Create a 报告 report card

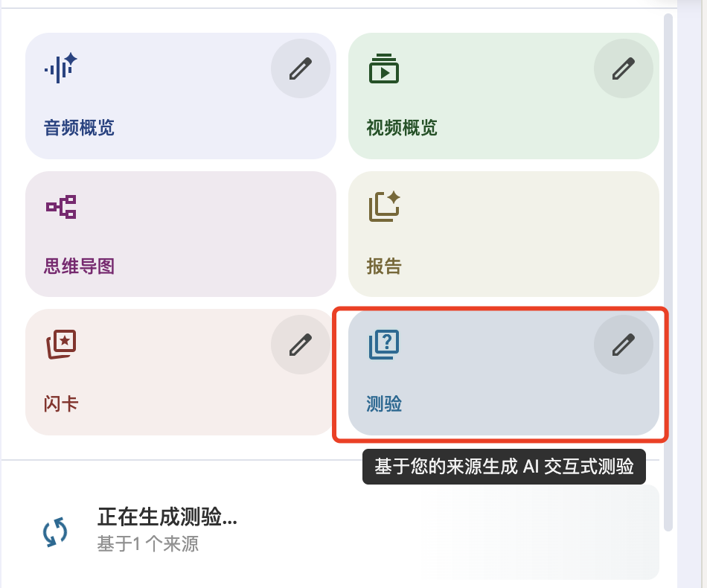pyautogui.click(x=504, y=234)
